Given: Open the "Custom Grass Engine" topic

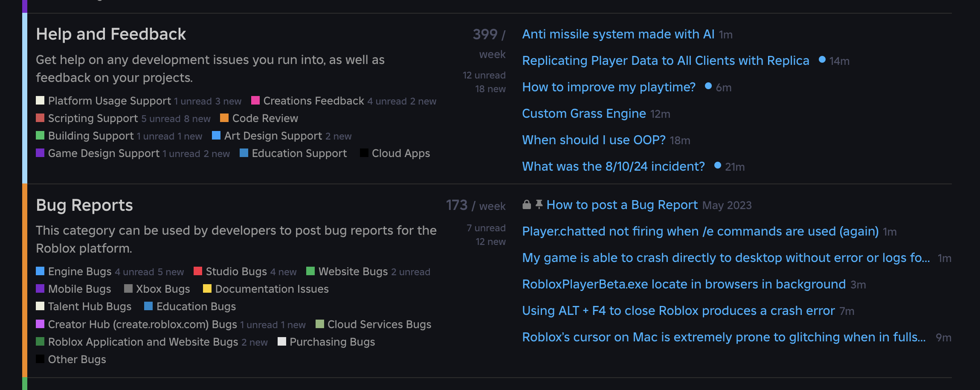Looking at the screenshot, I should (x=584, y=114).
